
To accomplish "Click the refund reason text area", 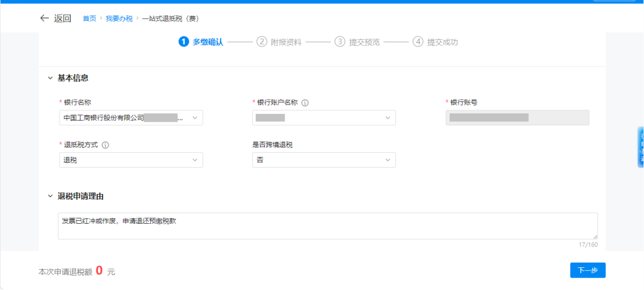I will tap(328, 226).
